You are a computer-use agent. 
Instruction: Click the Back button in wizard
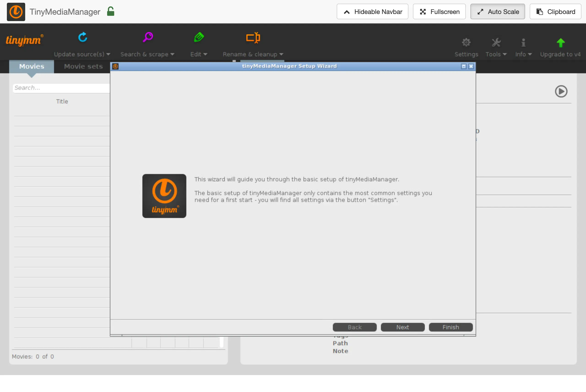coord(354,327)
